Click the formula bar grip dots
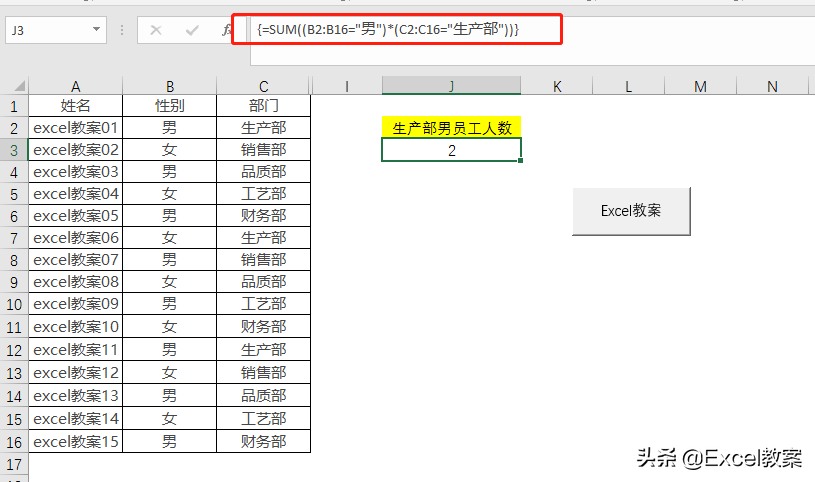 coord(122,30)
